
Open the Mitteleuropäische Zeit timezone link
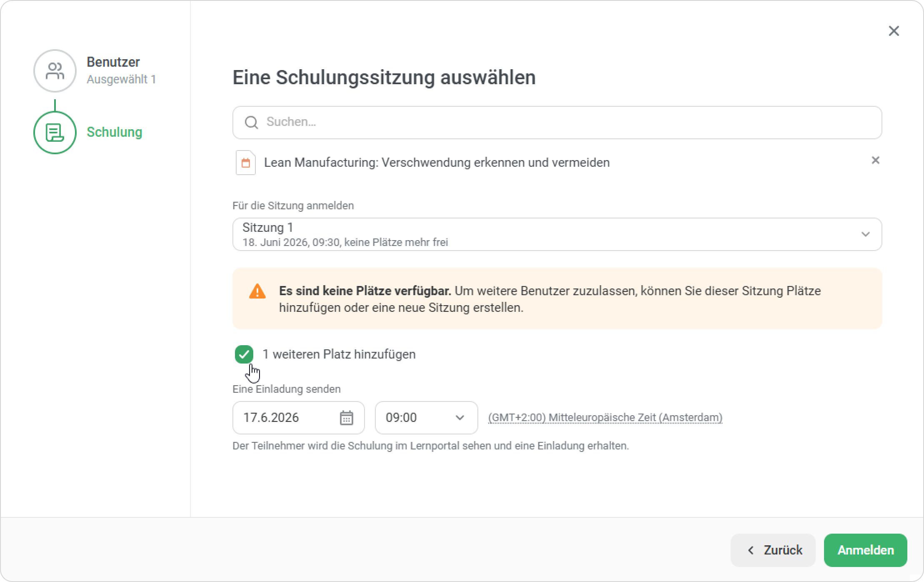pos(605,418)
